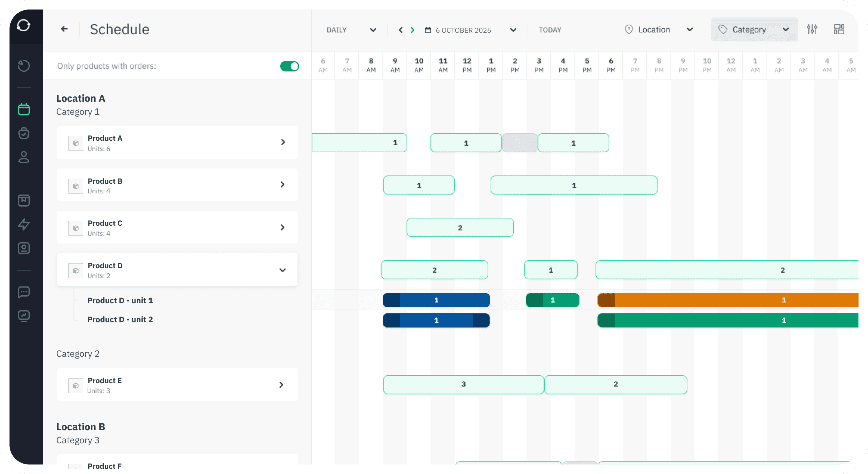The height and width of the screenshot is (474, 868).
Task: Open the Location filter dropdown
Action: pos(659,30)
